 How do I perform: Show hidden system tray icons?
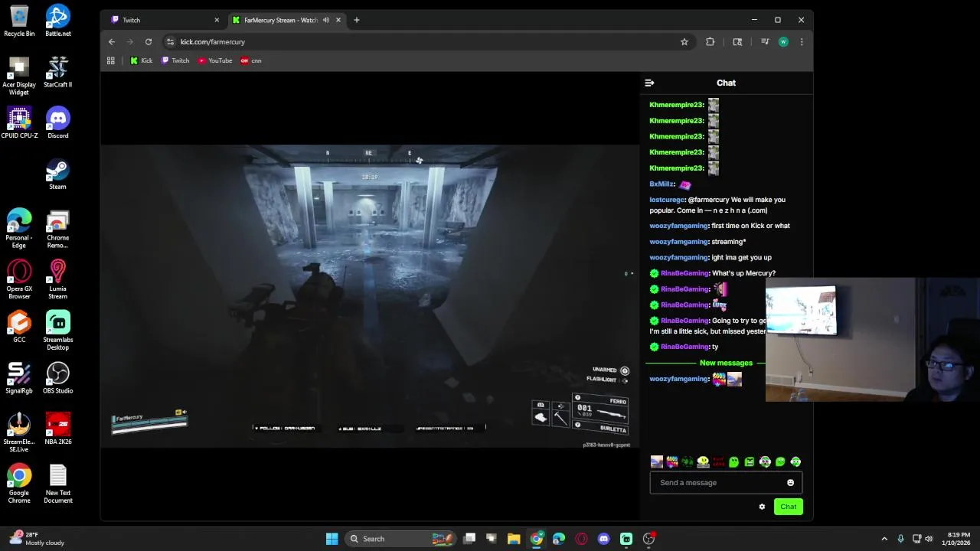click(x=884, y=539)
